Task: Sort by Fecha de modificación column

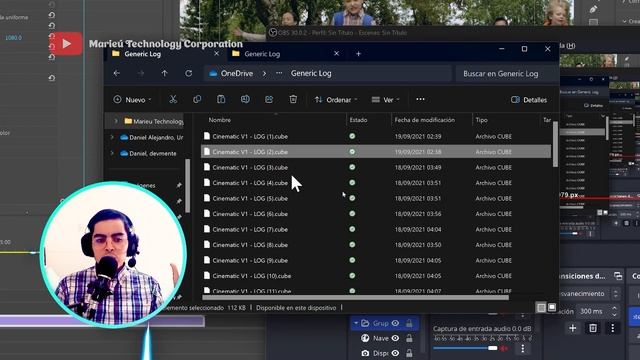Action: [x=424, y=120]
